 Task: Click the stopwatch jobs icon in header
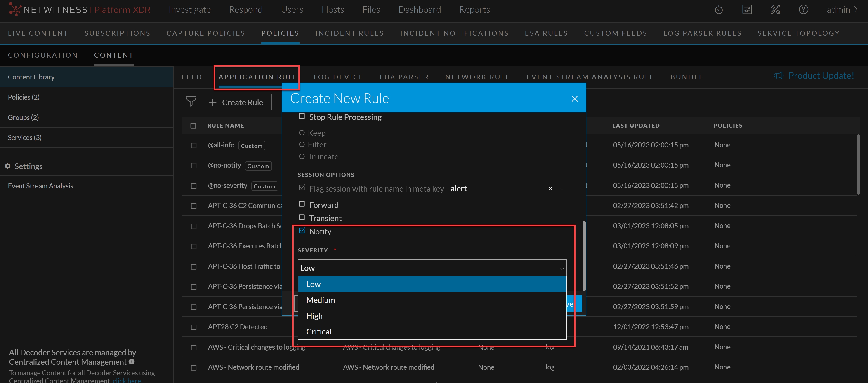[x=718, y=9]
